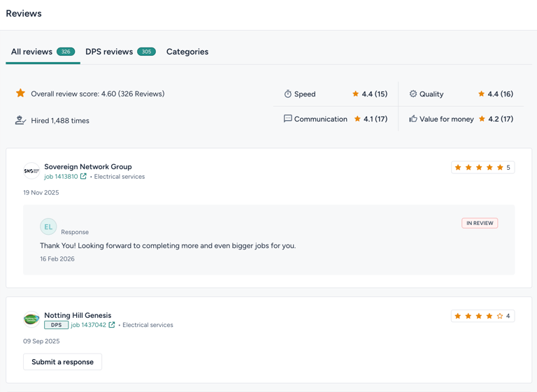Click the Notting Hill Genesis logo
The image size is (537, 392).
pyautogui.click(x=31, y=319)
